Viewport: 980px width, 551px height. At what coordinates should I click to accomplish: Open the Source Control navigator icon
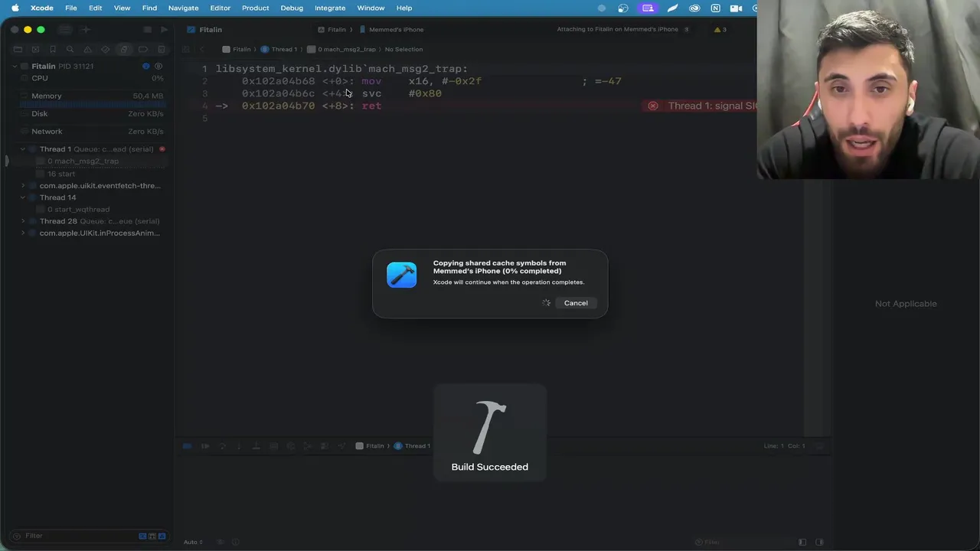[x=35, y=49]
